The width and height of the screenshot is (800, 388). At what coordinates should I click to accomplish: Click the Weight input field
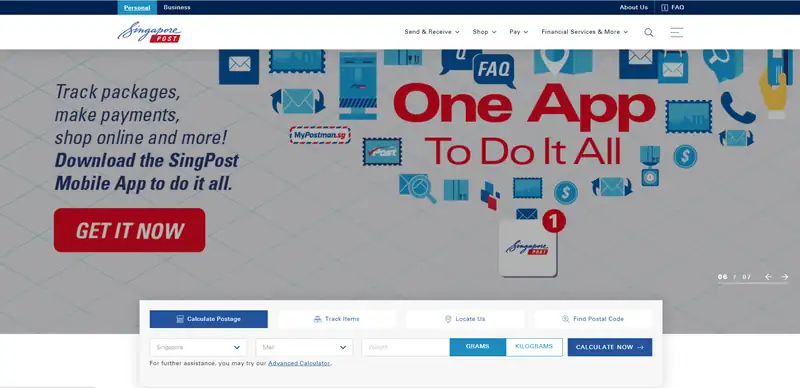(406, 347)
